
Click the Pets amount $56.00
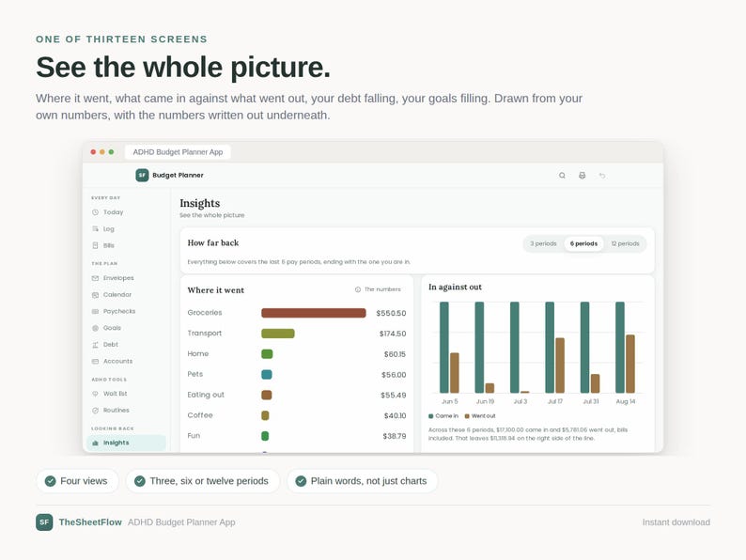tap(394, 375)
